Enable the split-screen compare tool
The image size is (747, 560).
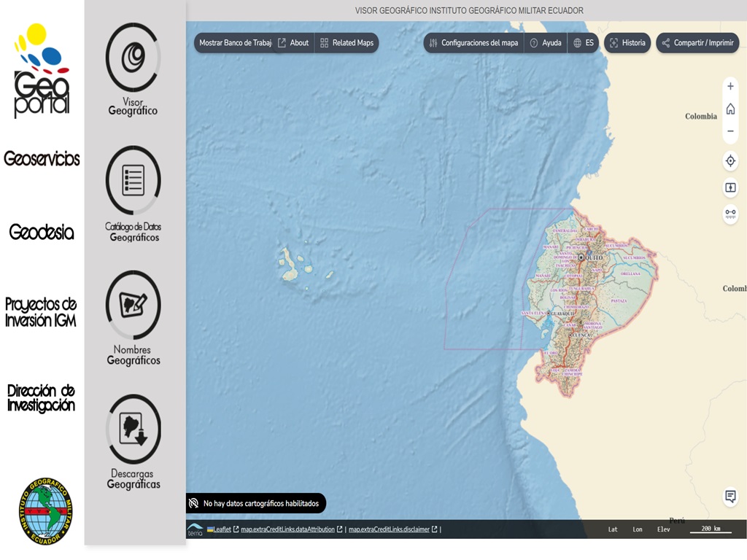[x=730, y=187]
